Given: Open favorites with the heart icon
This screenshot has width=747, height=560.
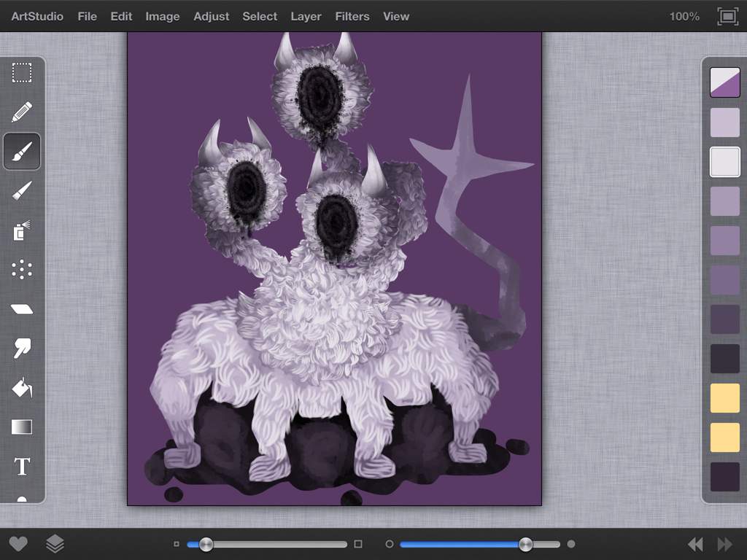Looking at the screenshot, I should pyautogui.click(x=18, y=544).
